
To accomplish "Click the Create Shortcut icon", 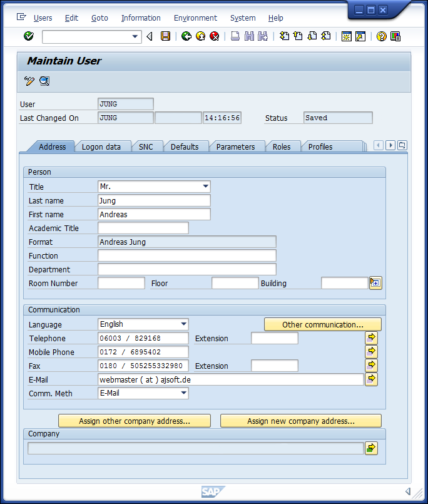I will pyautogui.click(x=360, y=36).
